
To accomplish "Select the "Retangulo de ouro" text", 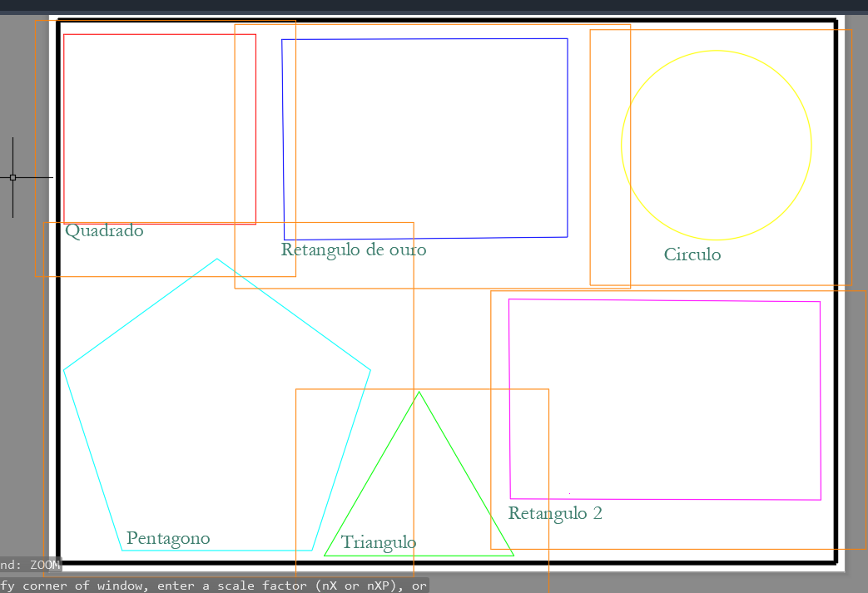I will click(354, 250).
